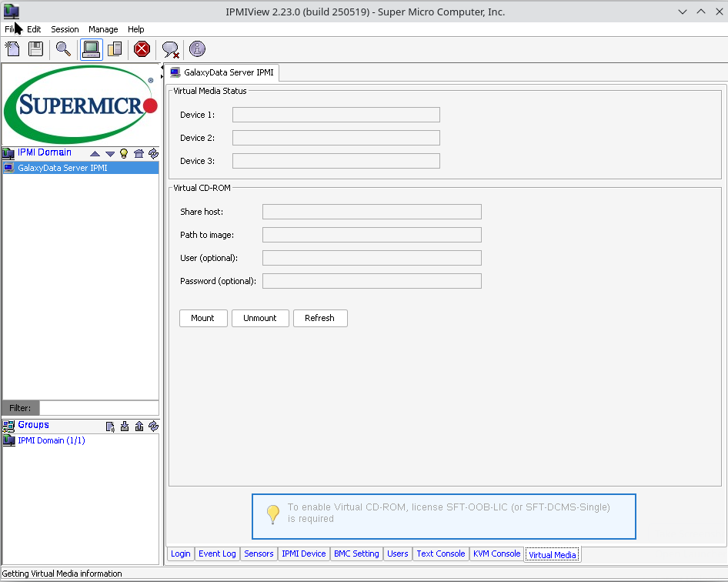Click the Device 1 status field
This screenshot has height=582, width=728.
(x=336, y=115)
